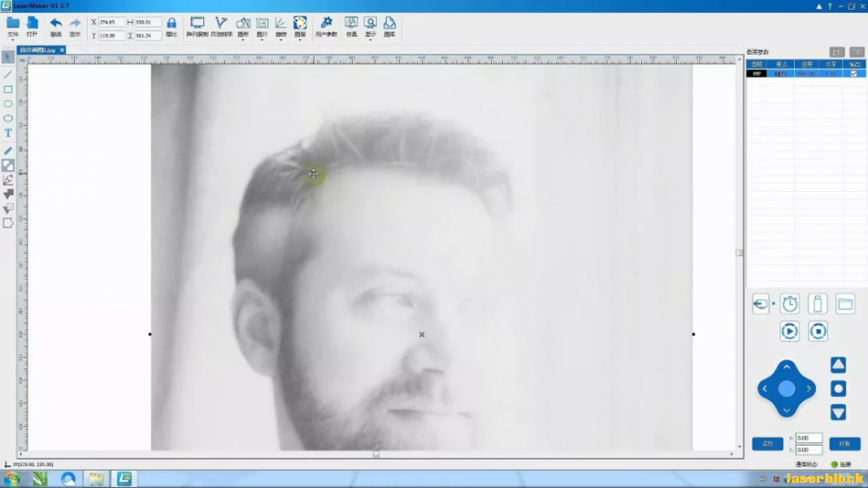Click the Undo arrow in toolbar
The image size is (868, 488).
click(x=56, y=23)
